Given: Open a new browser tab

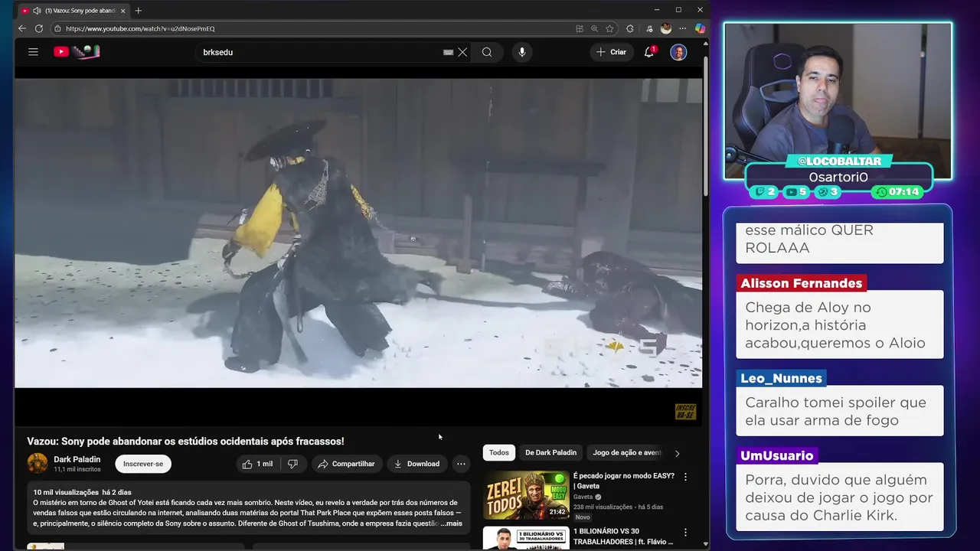Looking at the screenshot, I should (x=139, y=11).
